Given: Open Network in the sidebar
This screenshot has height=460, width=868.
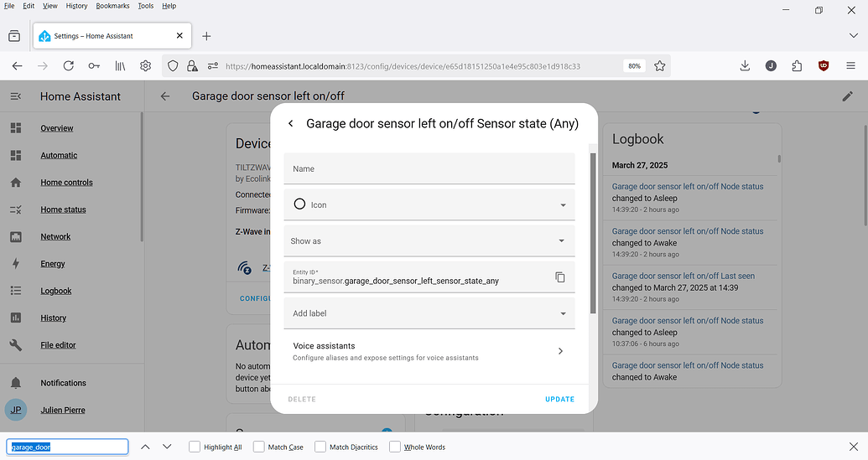Looking at the screenshot, I should coord(55,236).
